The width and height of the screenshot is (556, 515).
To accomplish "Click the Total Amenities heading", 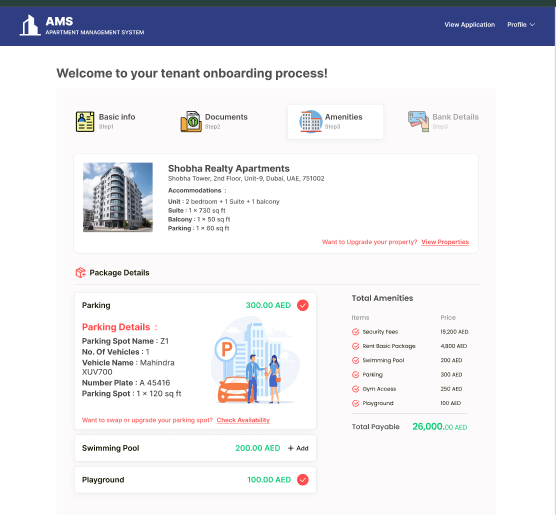I will [x=382, y=298].
